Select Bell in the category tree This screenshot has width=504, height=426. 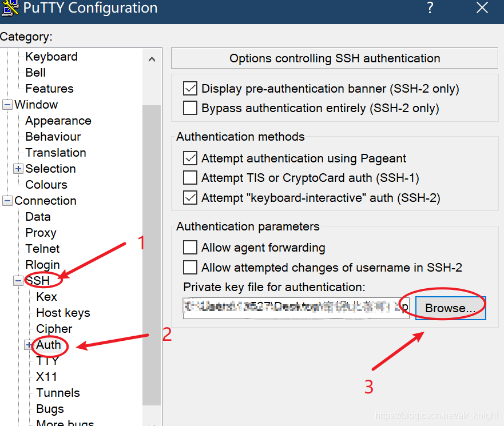35,73
